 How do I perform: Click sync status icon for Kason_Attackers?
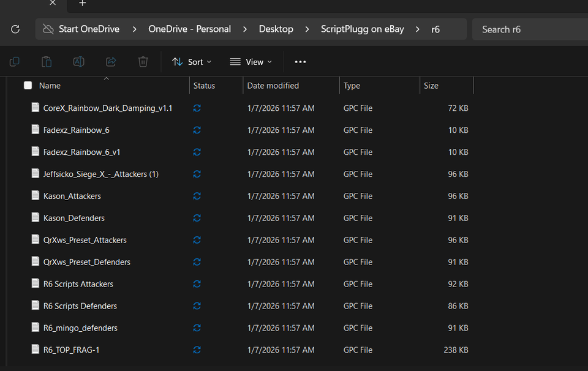[197, 196]
